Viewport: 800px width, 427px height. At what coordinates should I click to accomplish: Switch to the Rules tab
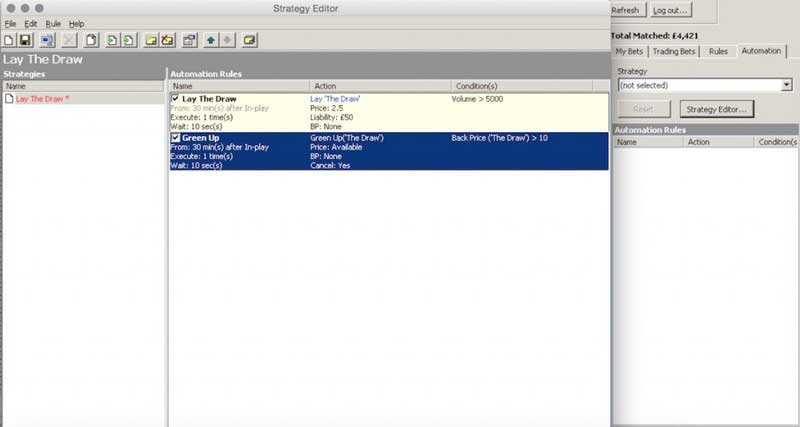(x=718, y=52)
